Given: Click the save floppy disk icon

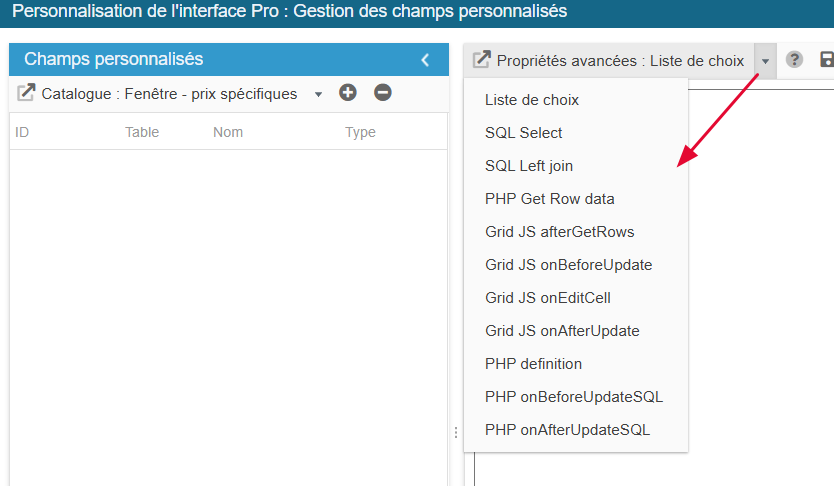Looking at the screenshot, I should click(x=827, y=60).
